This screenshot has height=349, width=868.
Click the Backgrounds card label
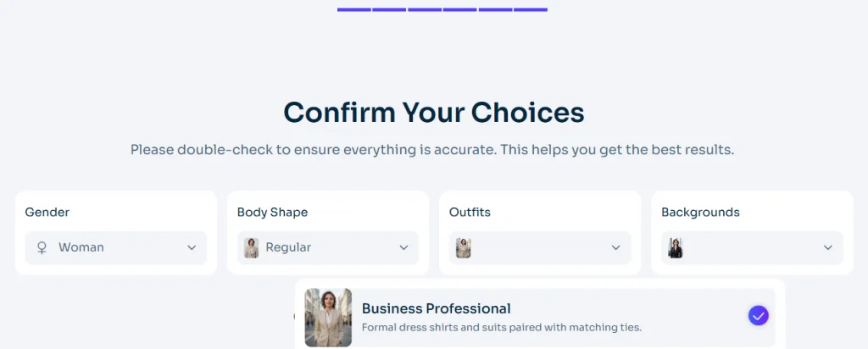[x=700, y=213]
